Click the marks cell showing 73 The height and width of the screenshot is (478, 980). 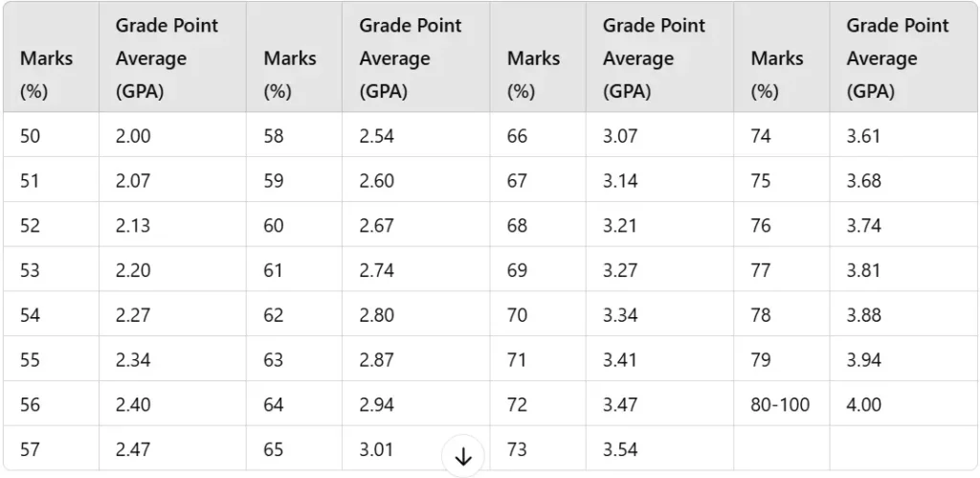[x=517, y=449]
